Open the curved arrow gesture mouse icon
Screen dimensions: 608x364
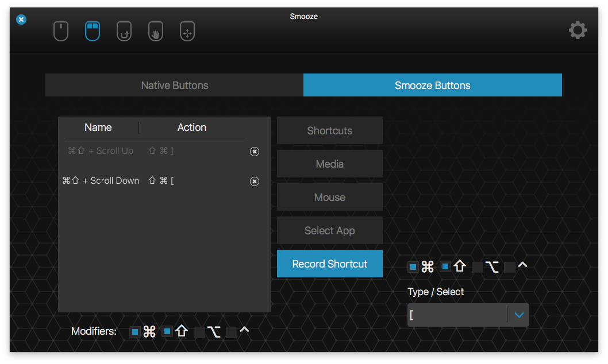pos(124,31)
